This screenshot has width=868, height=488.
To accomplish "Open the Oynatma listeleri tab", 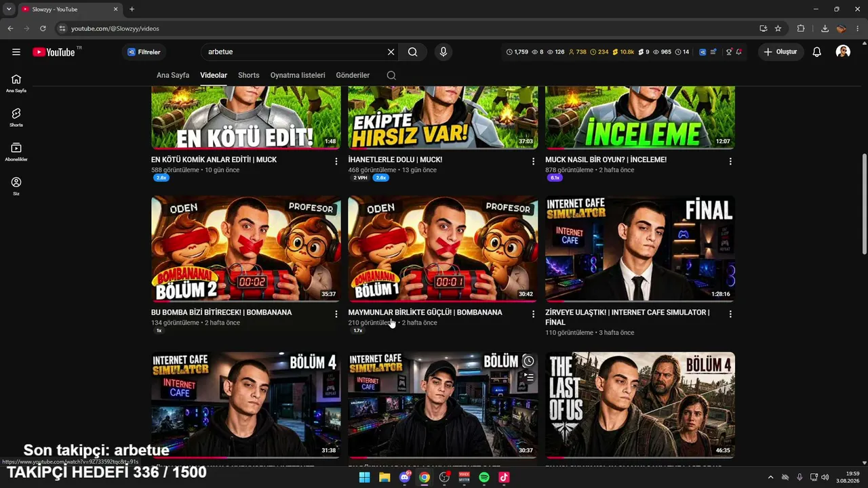I will coord(298,75).
